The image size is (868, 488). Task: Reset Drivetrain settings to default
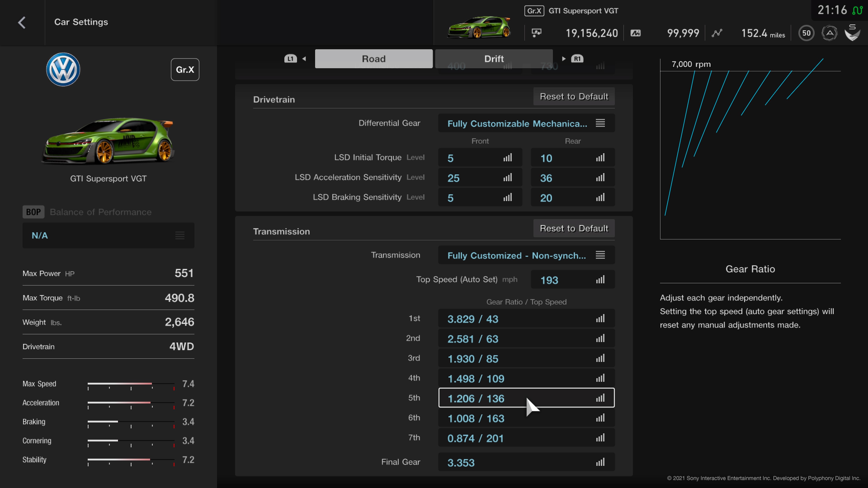(574, 97)
